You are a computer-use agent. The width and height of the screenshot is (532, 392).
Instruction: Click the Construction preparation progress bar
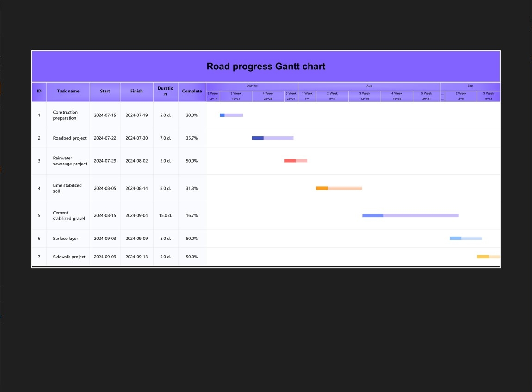tap(231, 116)
